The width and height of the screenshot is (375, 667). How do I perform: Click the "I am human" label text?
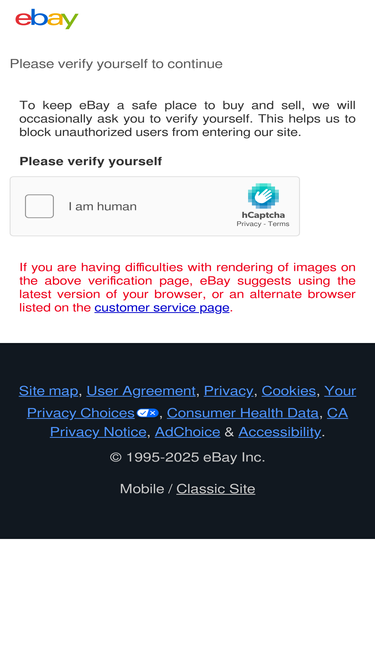coord(102,207)
